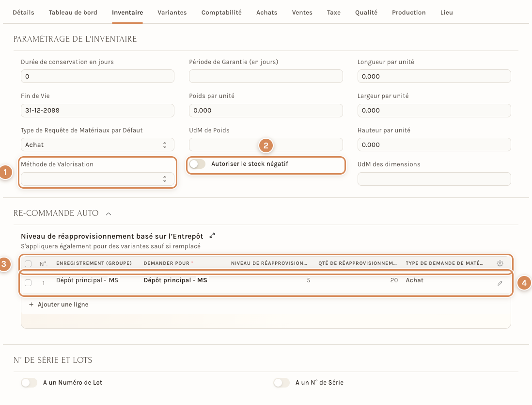The image size is (532, 405).
Task: Select the Lieu tab
Action: [x=447, y=13]
